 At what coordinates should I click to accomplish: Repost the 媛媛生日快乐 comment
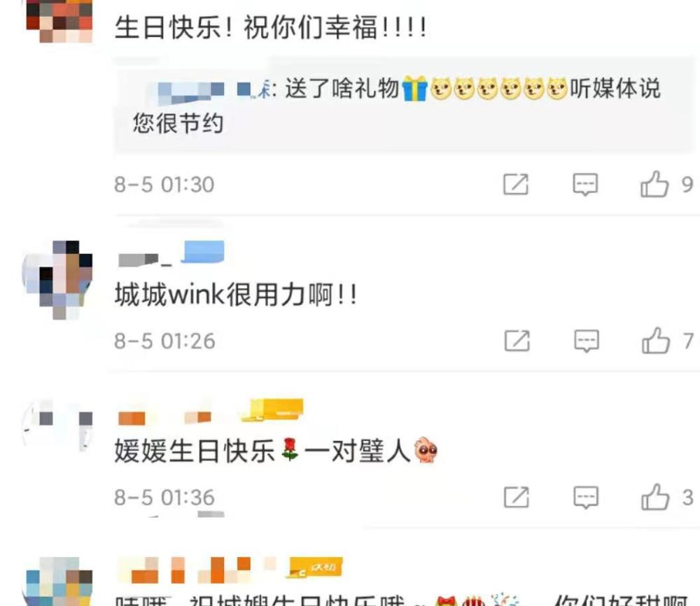tap(517, 497)
